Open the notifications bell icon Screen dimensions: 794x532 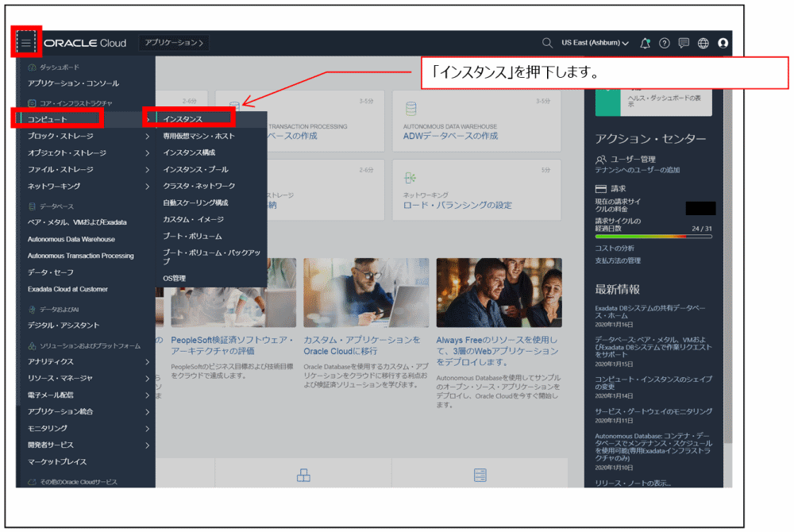tap(645, 43)
